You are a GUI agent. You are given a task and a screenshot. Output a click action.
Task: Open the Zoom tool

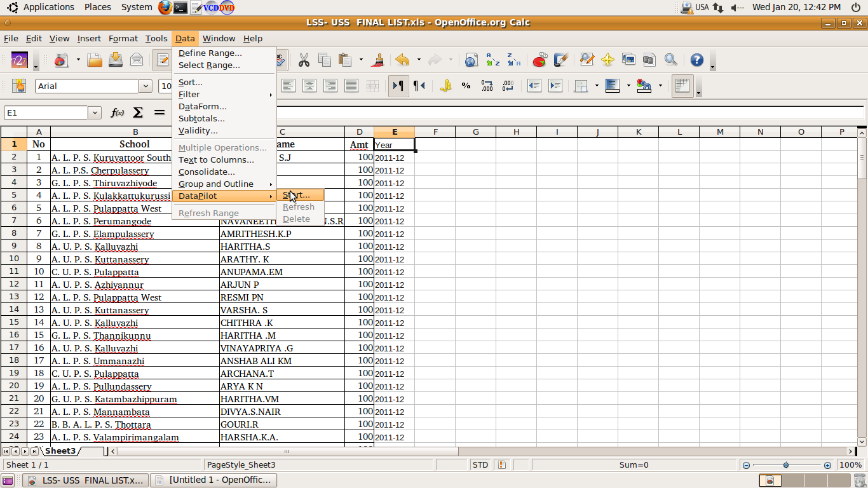pos(670,60)
